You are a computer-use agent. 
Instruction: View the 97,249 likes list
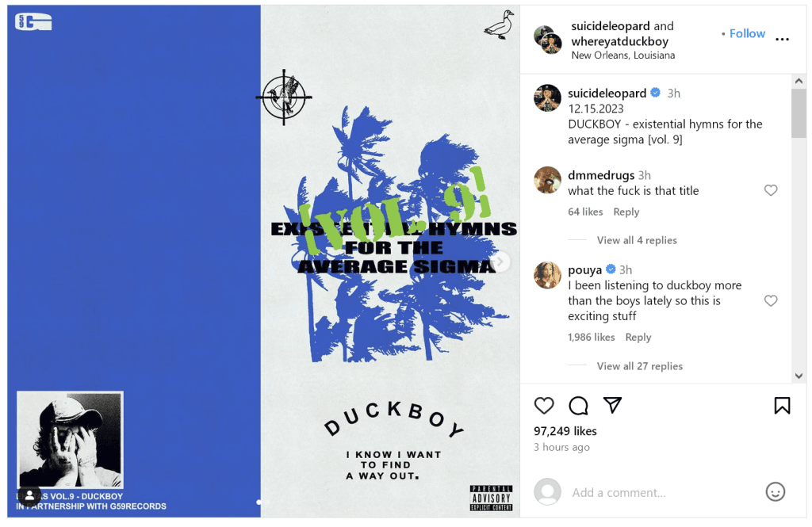(565, 431)
